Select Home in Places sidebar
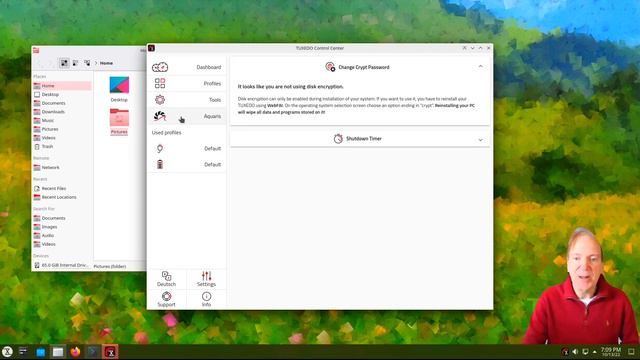 point(62,86)
